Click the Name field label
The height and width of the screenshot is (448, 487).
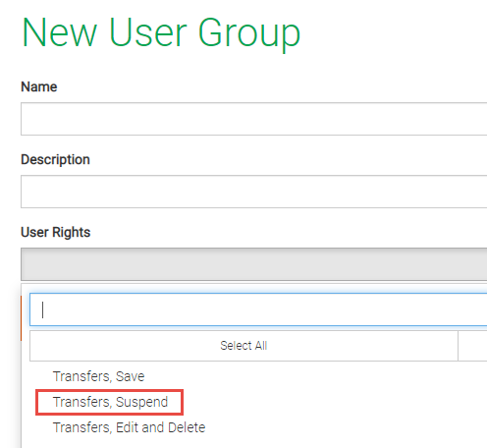click(x=39, y=86)
